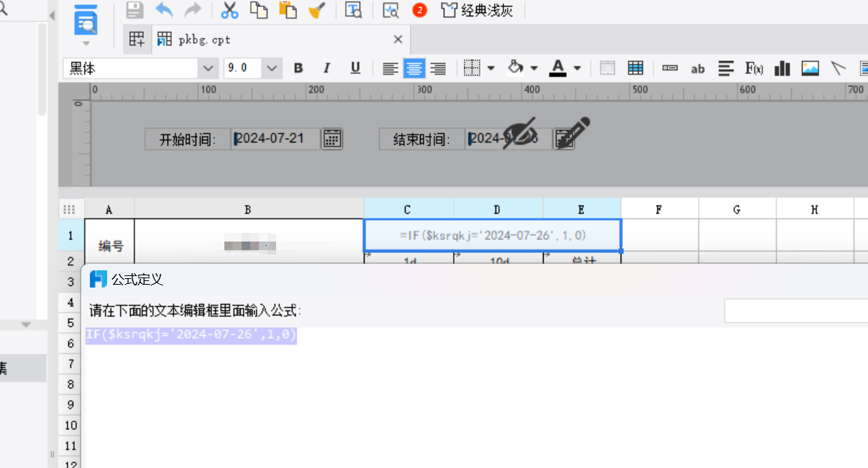The width and height of the screenshot is (868, 468).
Task: Toggle underline formatting
Action: (x=355, y=68)
